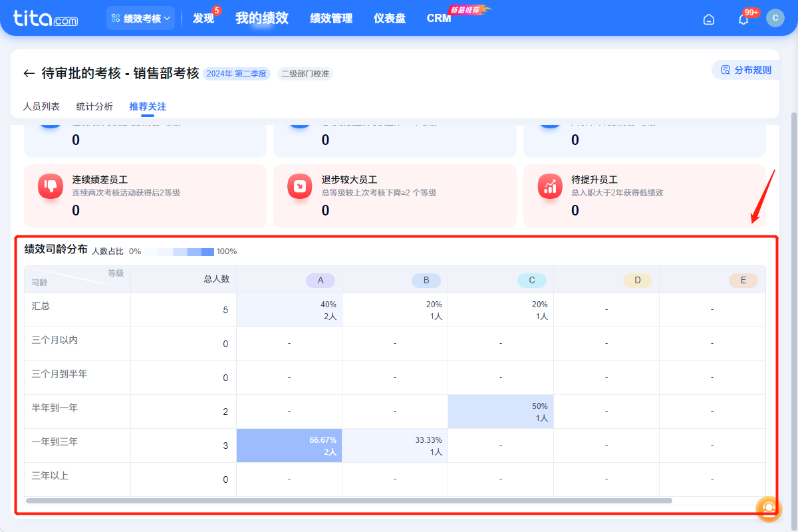Image resolution: width=798 pixels, height=532 pixels.
Task: Switch to the 统计分析 tab
Action: [x=94, y=106]
